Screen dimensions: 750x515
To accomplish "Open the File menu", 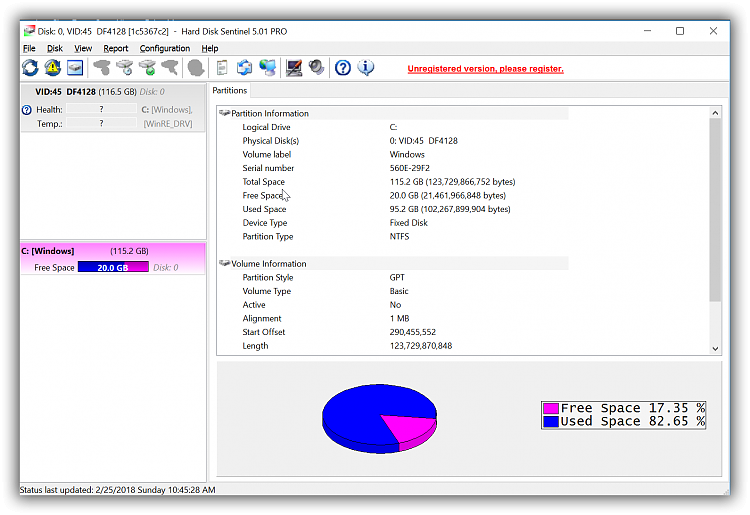I will [x=29, y=48].
